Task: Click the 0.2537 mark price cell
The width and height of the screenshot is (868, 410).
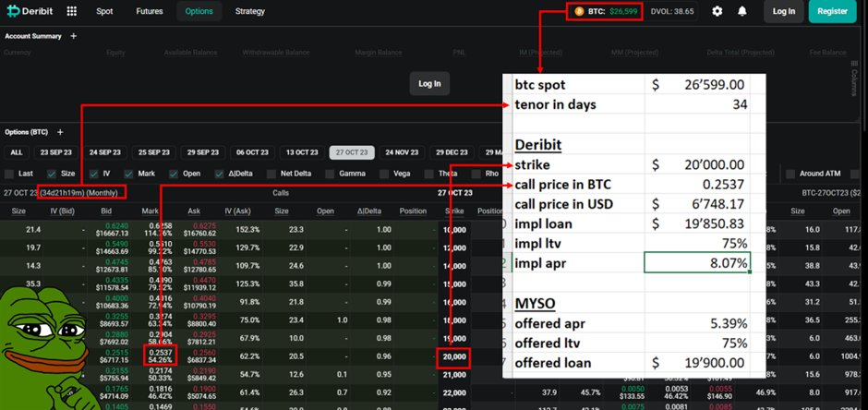Action: click(x=160, y=353)
